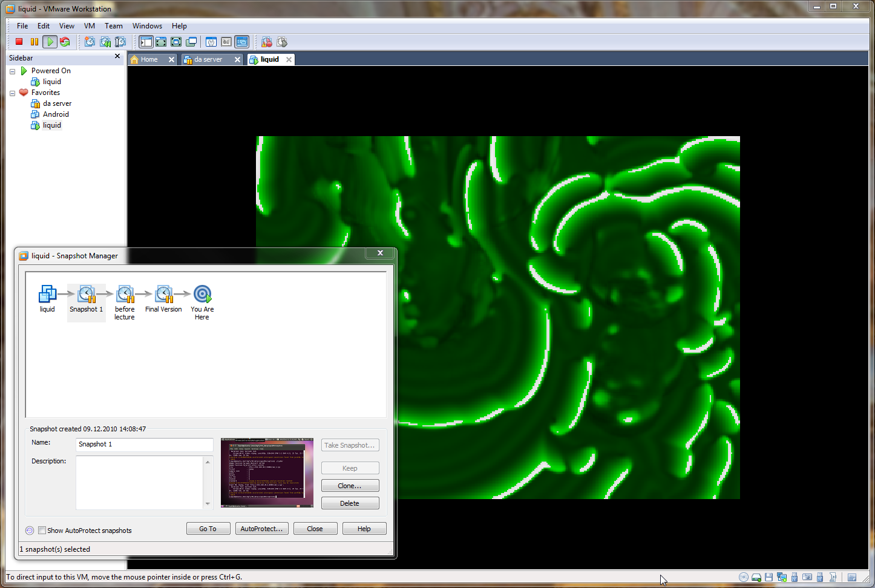Click the Clone... button
The height and width of the screenshot is (588, 875).
[350, 486]
